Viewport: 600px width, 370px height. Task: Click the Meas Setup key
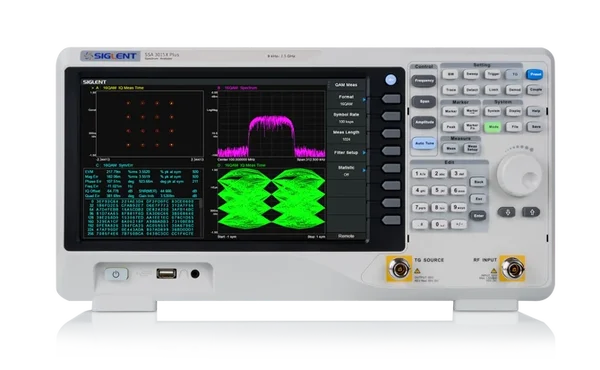click(x=472, y=148)
